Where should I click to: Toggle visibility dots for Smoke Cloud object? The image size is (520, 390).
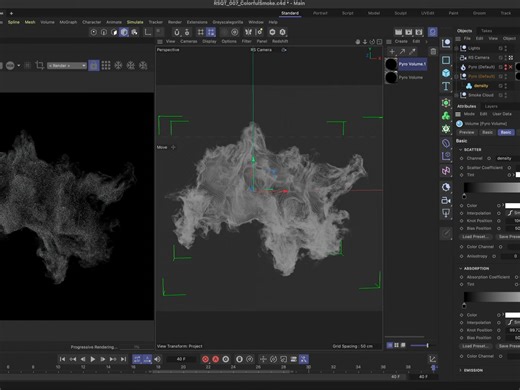pos(506,95)
